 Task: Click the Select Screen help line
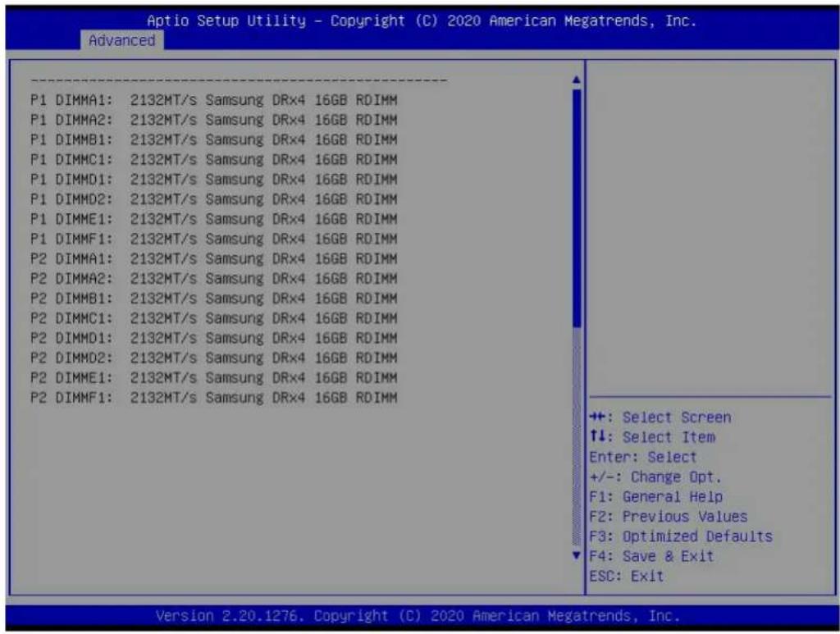tap(660, 417)
